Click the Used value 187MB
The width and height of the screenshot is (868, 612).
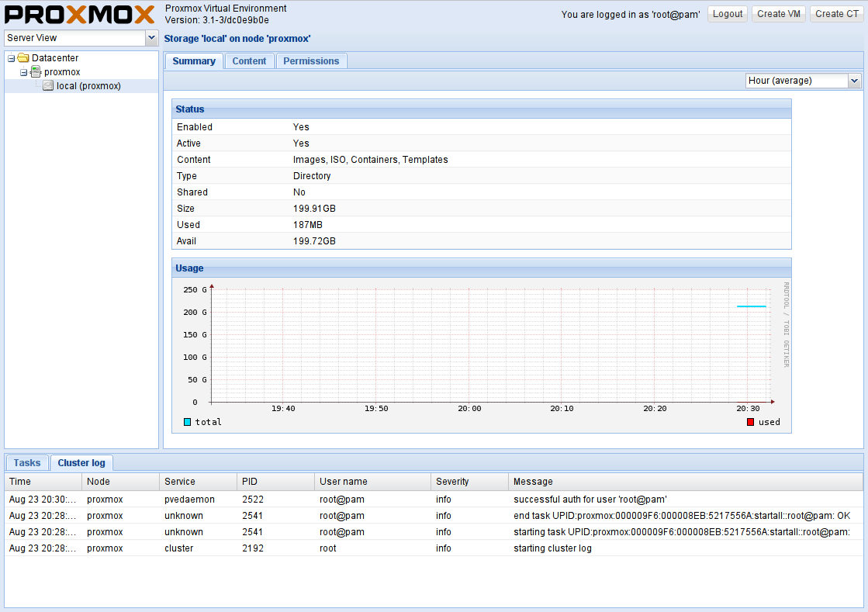click(x=308, y=225)
